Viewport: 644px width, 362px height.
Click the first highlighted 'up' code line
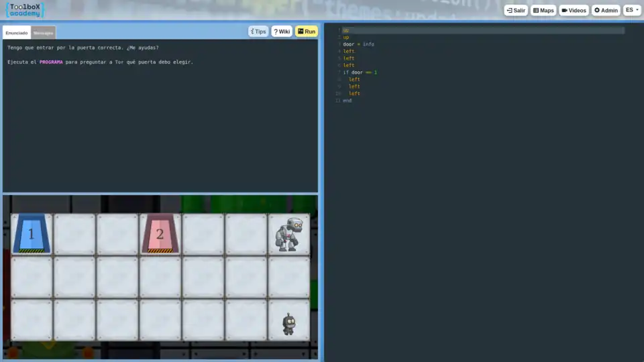346,30
